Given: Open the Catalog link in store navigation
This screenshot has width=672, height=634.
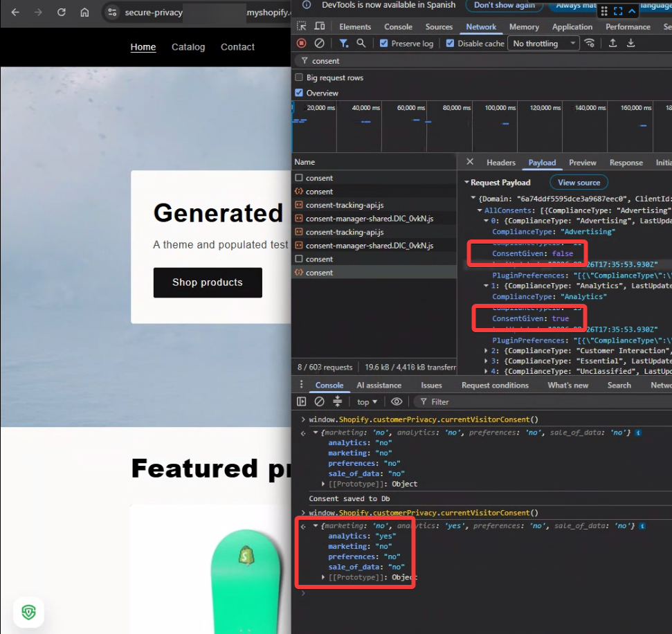Looking at the screenshot, I should 188,47.
